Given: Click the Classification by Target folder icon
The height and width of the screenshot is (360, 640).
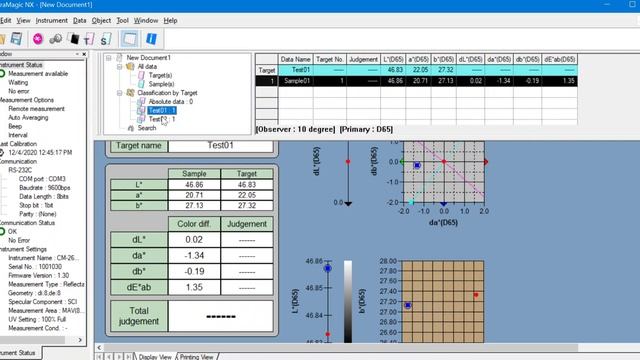Looking at the screenshot, I should (130, 93).
